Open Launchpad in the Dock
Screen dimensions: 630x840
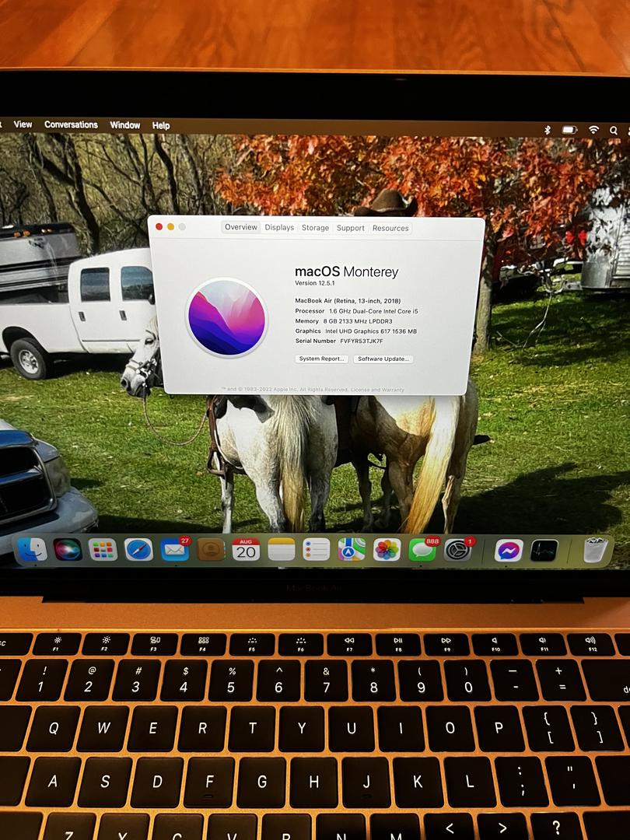pyautogui.click(x=103, y=550)
